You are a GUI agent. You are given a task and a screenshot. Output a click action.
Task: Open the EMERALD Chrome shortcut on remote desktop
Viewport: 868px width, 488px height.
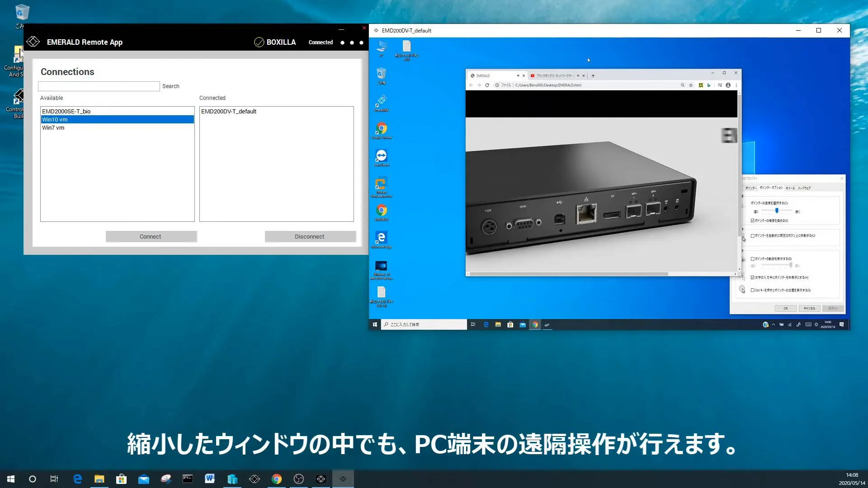tap(382, 213)
